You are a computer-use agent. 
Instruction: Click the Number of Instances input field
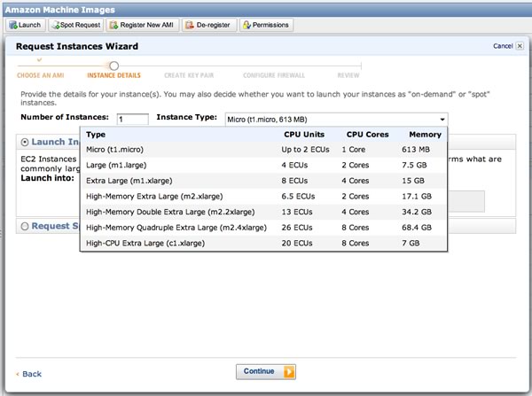(x=131, y=119)
